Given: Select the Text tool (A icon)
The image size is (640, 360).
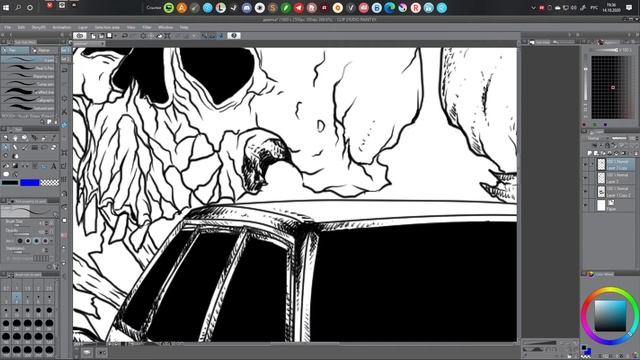Looking at the screenshot, I should tap(54, 166).
